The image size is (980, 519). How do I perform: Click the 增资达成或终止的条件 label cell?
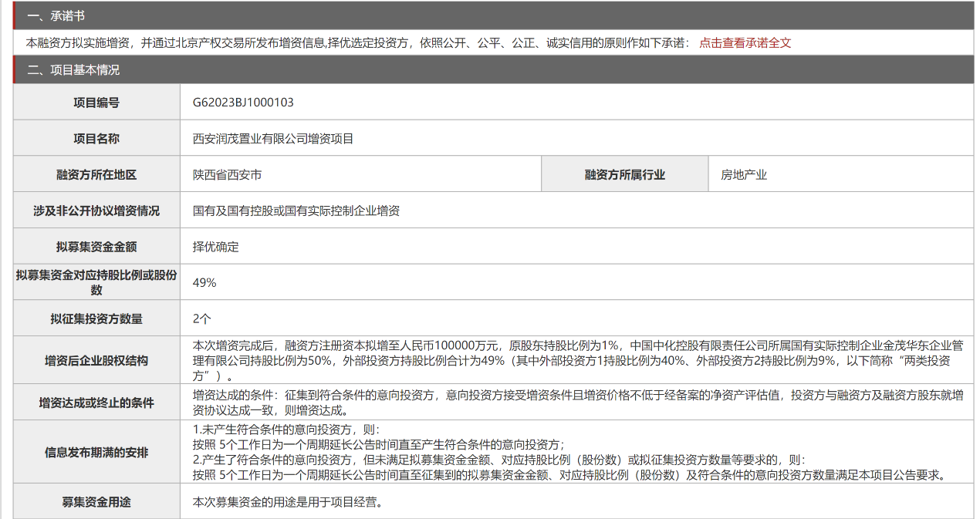tap(96, 403)
